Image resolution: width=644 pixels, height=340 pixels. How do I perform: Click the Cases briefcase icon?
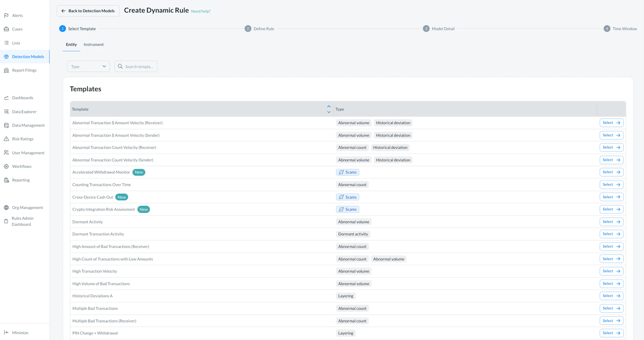coord(6,29)
